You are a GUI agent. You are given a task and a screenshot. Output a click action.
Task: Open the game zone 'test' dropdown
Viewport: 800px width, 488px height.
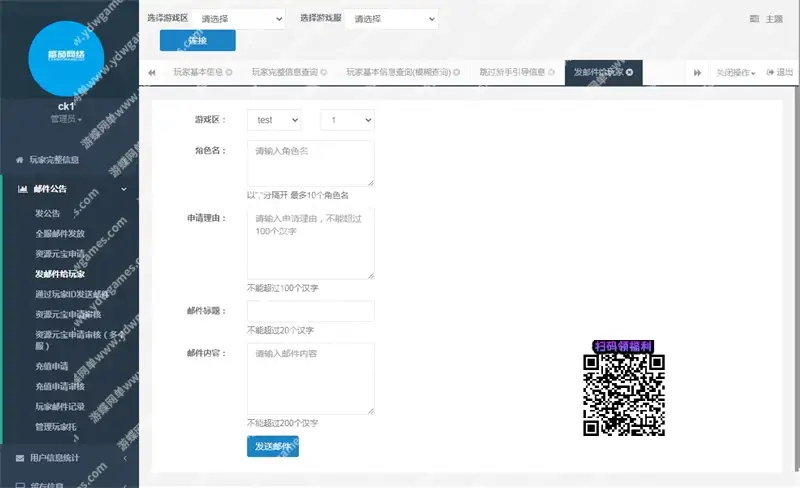pos(274,120)
